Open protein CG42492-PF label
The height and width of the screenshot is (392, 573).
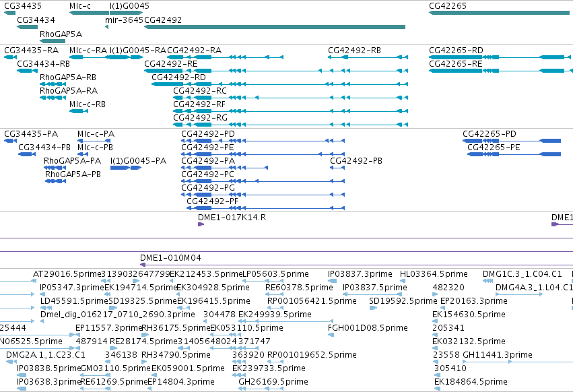[x=212, y=201]
